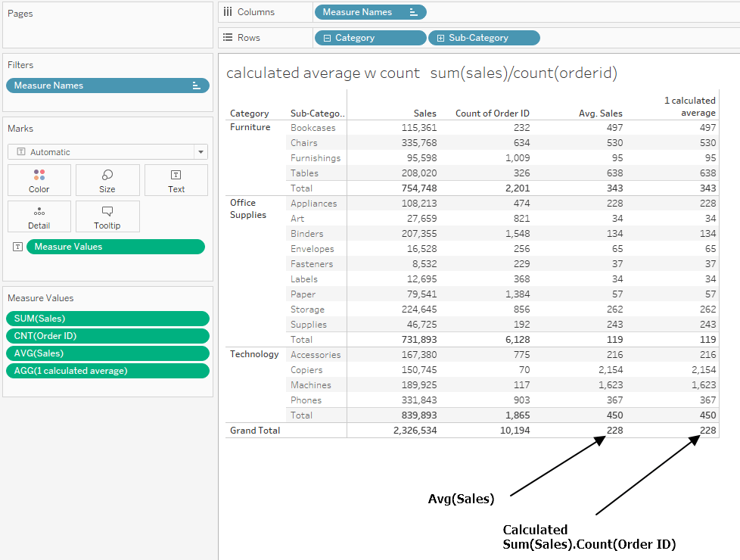Image resolution: width=740 pixels, height=560 pixels.
Task: Click sort icon on Columns Measure Names pill
Action: (413, 12)
